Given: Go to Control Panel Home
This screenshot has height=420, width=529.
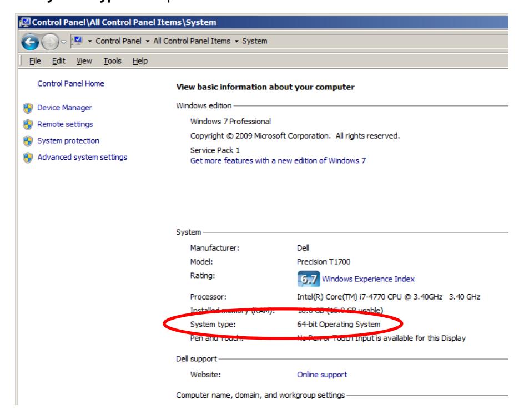Looking at the screenshot, I should [x=70, y=84].
